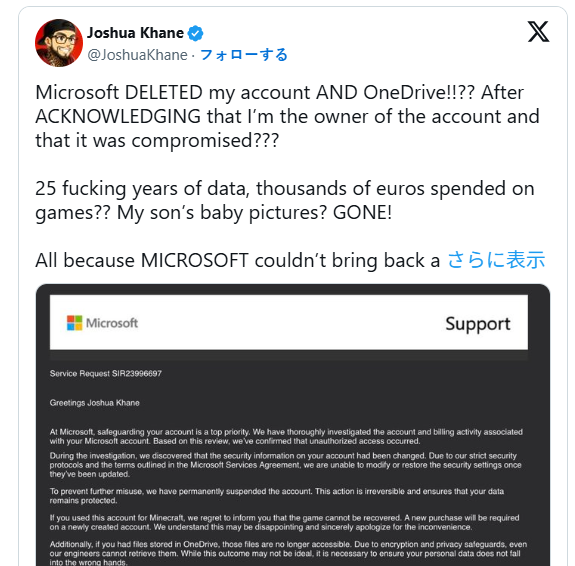This screenshot has width=575, height=566.
Task: Click the email paragraph mentioning OneDrive files
Action: (x=288, y=553)
